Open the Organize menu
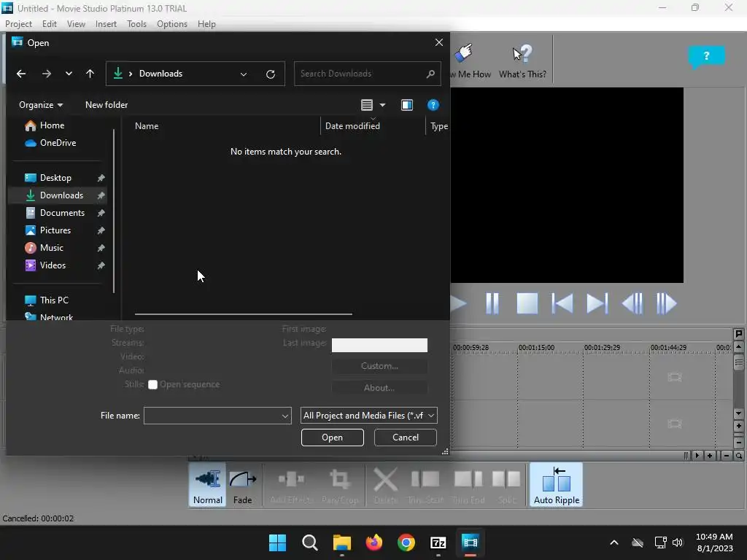 click(41, 105)
